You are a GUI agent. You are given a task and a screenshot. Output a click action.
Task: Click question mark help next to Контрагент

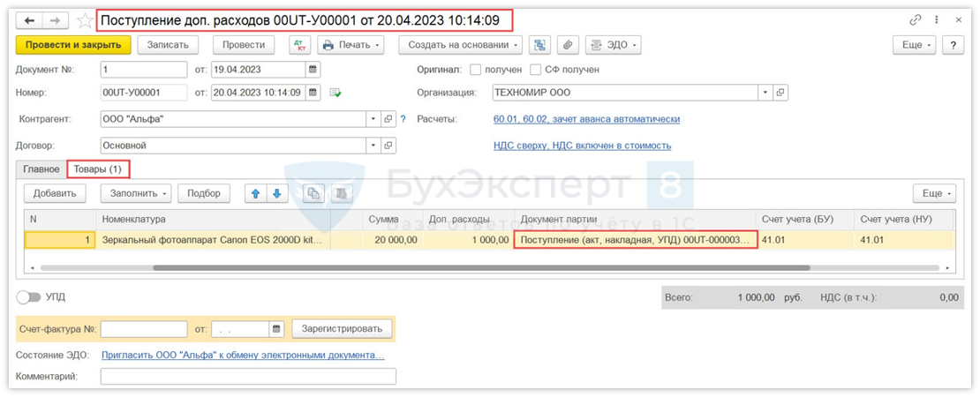click(x=403, y=118)
